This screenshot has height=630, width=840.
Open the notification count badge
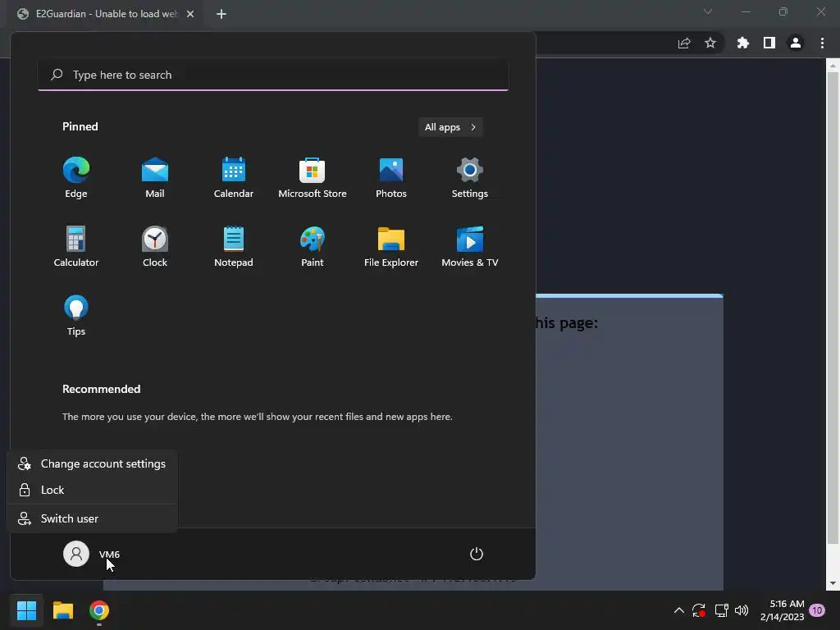click(817, 610)
